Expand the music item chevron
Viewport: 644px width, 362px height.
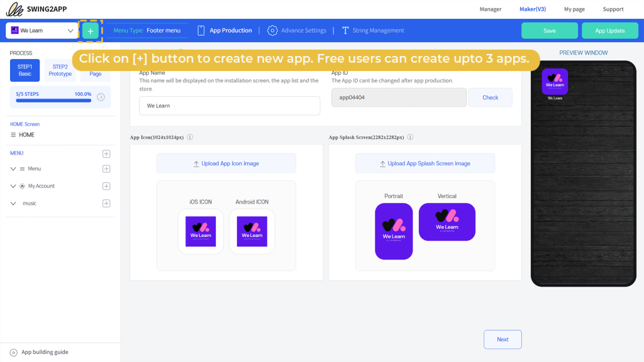(x=13, y=203)
